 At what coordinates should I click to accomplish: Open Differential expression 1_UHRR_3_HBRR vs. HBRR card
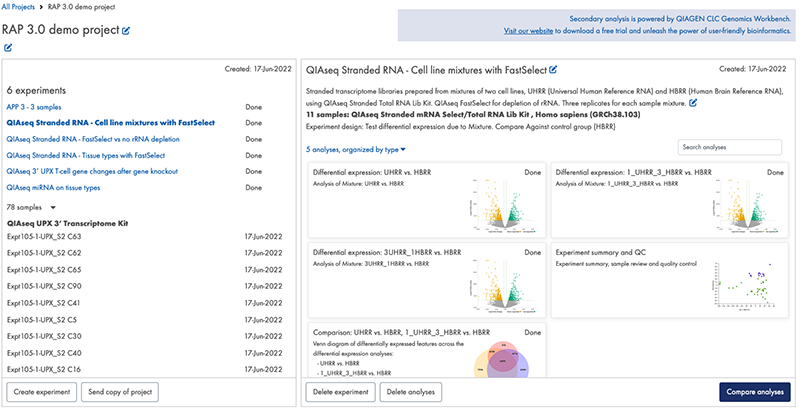tap(670, 201)
